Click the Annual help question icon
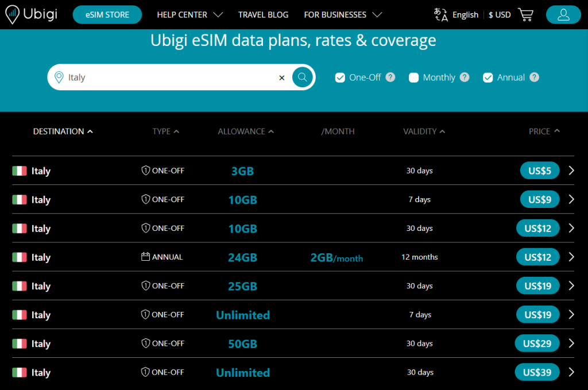 point(534,78)
